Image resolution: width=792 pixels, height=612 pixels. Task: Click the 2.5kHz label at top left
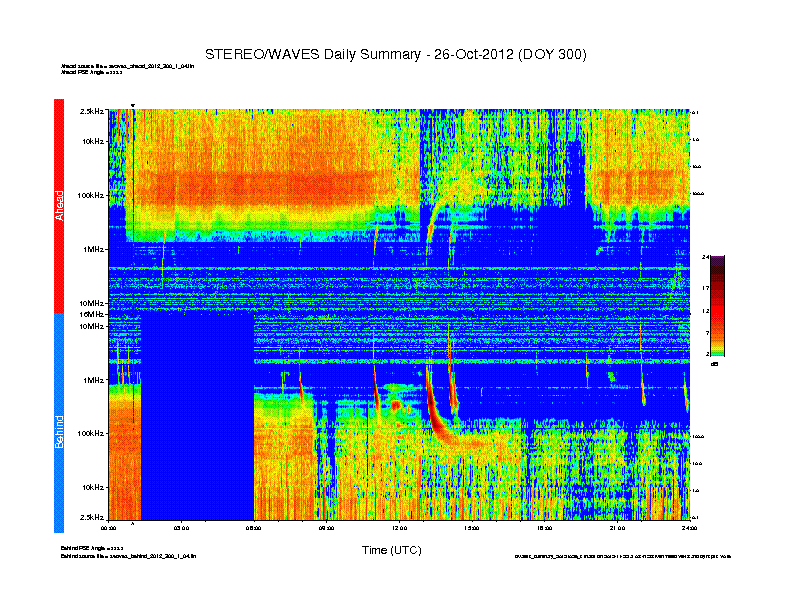click(x=92, y=112)
